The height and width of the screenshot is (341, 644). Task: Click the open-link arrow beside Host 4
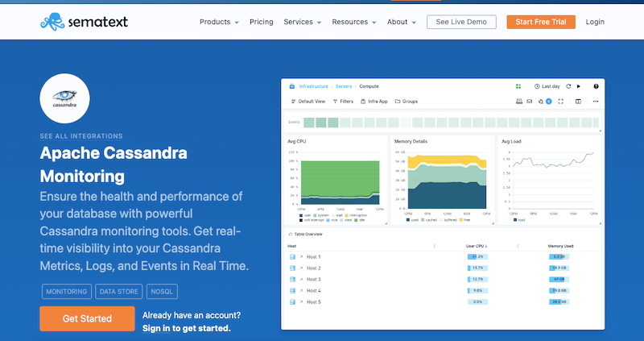pos(301,291)
